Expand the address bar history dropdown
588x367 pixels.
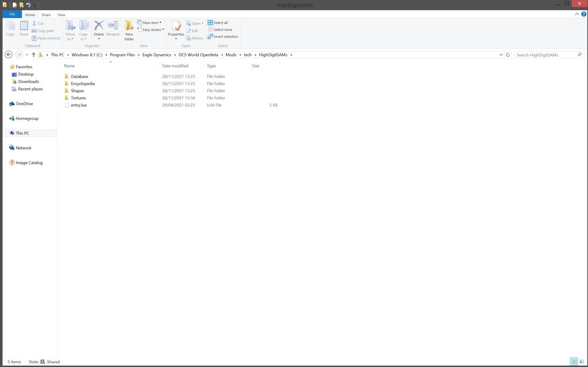click(x=501, y=55)
